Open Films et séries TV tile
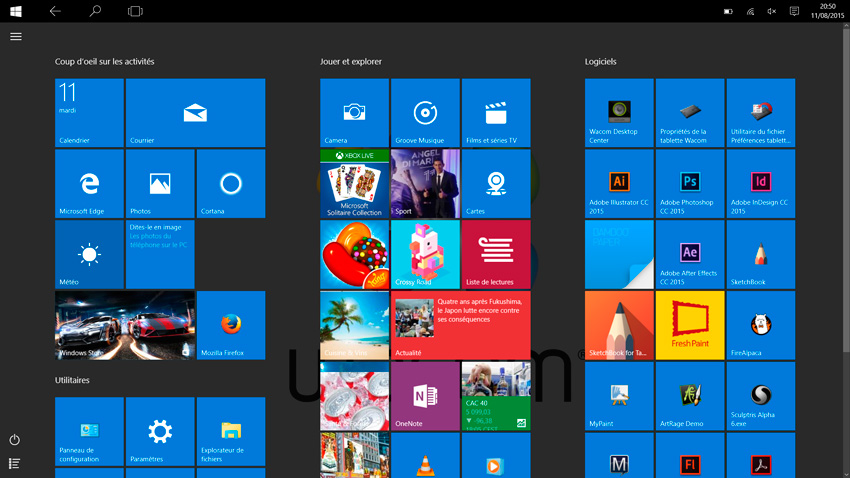The image size is (850, 478). tap(496, 113)
